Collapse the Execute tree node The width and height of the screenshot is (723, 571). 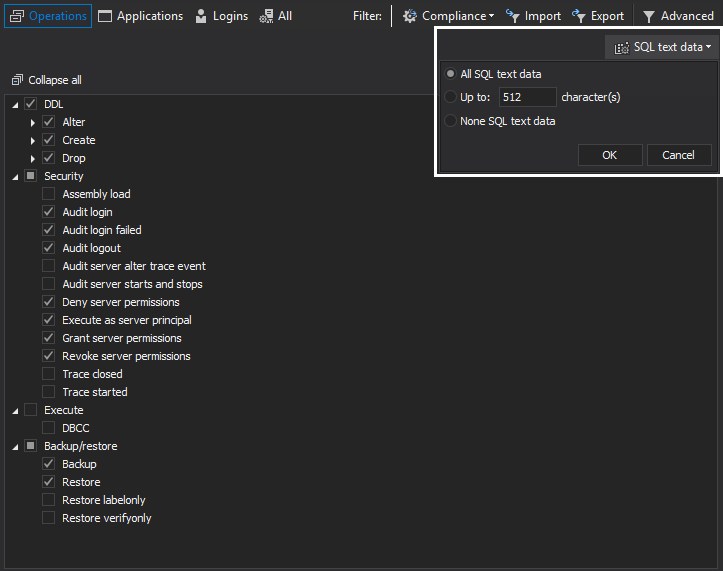click(x=15, y=411)
